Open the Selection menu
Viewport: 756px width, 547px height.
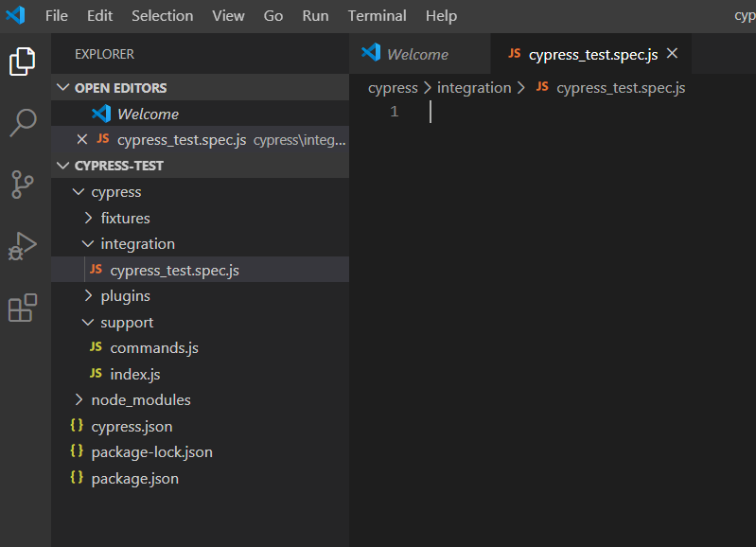pos(163,16)
